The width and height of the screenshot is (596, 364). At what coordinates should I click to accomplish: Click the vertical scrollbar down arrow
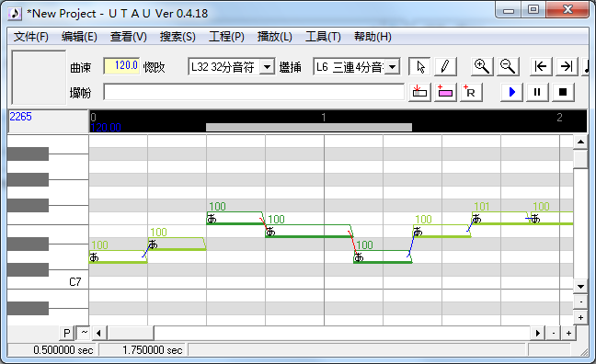point(580,287)
